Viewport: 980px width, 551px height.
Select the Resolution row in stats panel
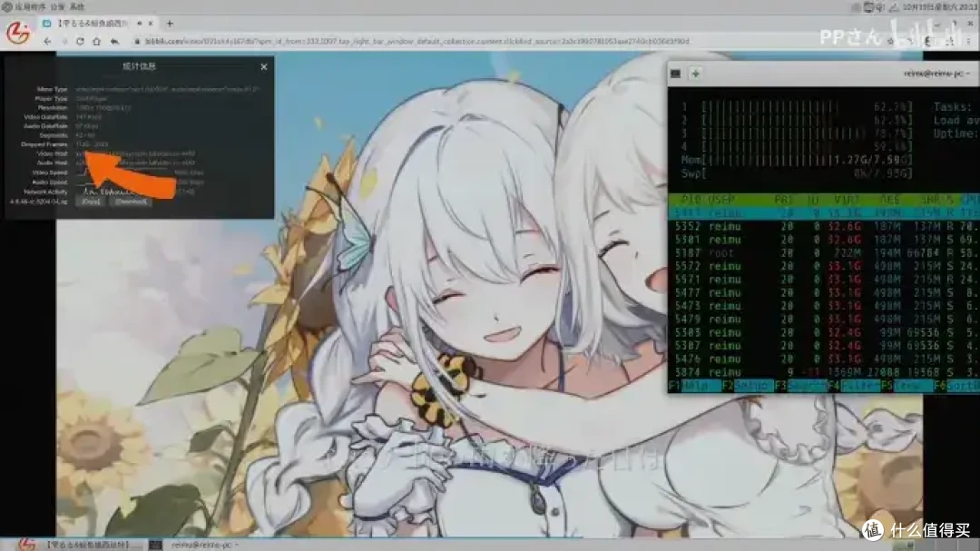click(83, 108)
